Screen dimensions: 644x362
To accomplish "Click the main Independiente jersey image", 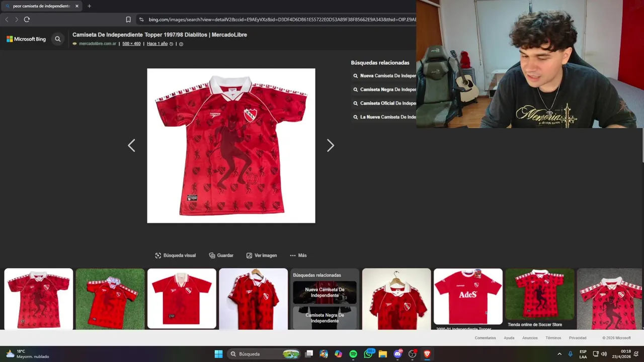I will click(x=231, y=146).
